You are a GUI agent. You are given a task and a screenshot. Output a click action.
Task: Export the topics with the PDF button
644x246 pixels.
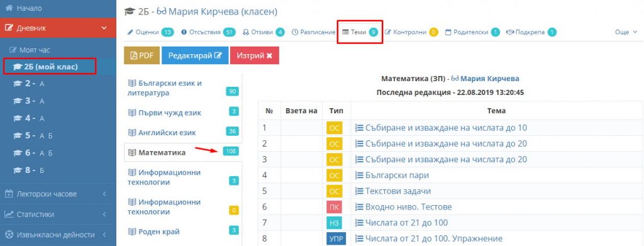142,55
